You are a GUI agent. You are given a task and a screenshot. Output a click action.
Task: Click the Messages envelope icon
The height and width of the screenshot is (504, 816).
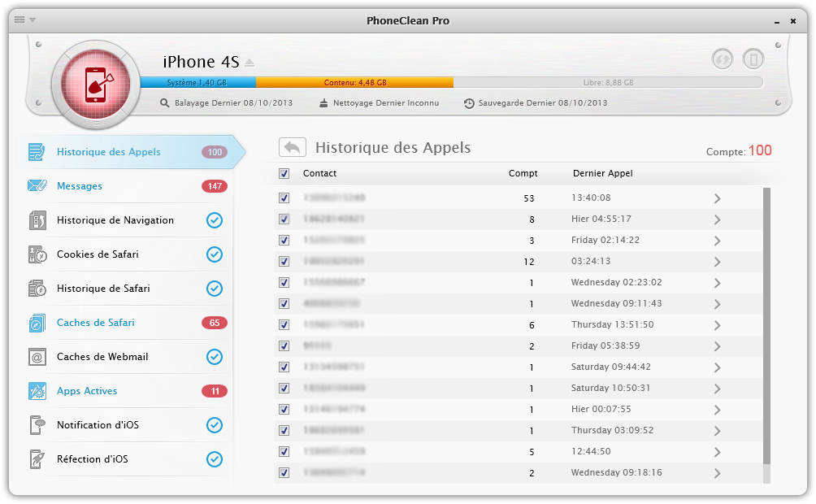point(37,186)
